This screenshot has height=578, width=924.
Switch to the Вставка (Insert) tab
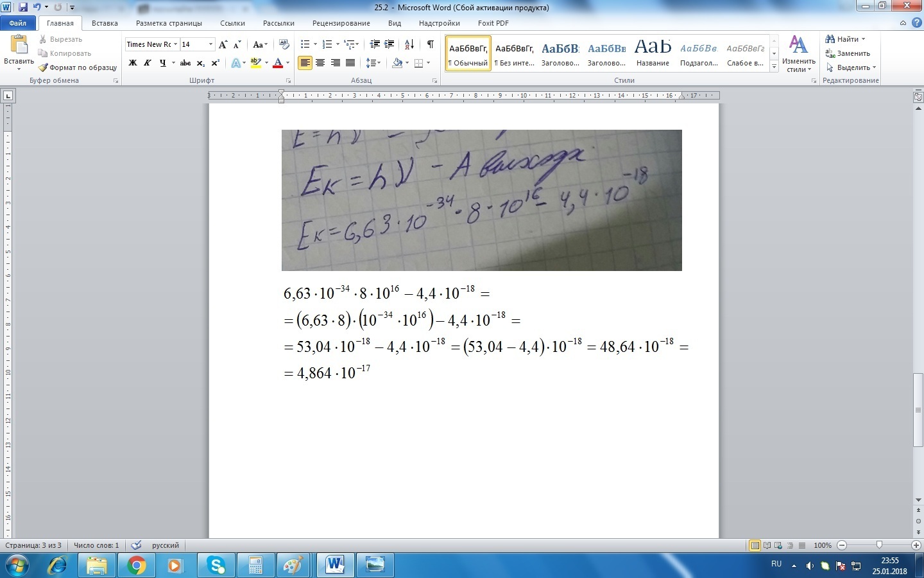tap(105, 23)
